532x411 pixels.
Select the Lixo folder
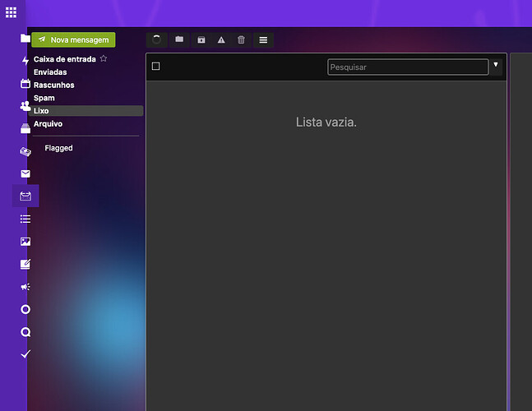pyautogui.click(x=86, y=111)
